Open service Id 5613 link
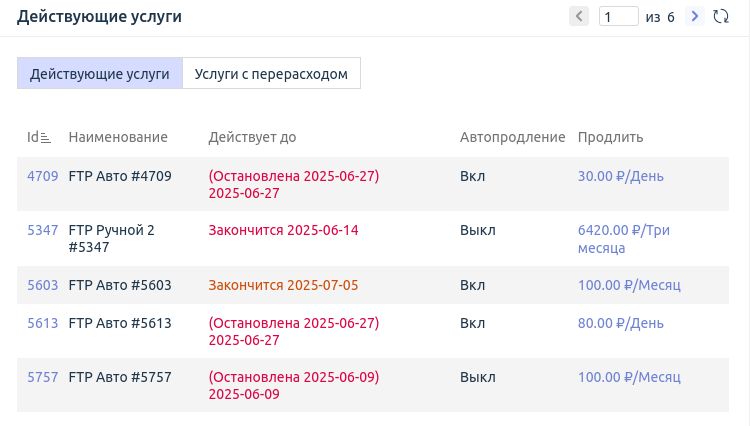750x426 pixels. tap(42, 323)
